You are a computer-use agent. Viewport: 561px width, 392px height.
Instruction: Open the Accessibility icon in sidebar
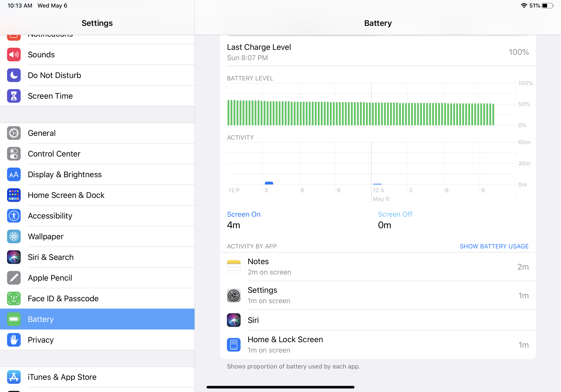click(14, 216)
